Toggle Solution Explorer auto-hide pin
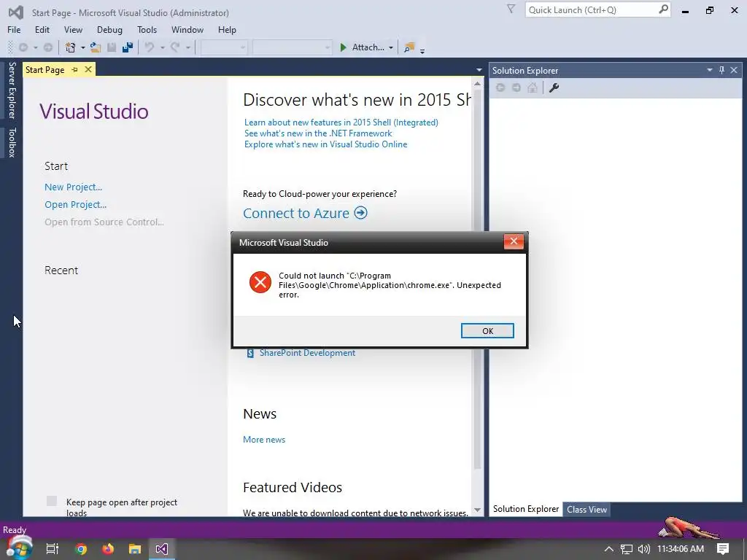The height and width of the screenshot is (560, 747). (721, 70)
